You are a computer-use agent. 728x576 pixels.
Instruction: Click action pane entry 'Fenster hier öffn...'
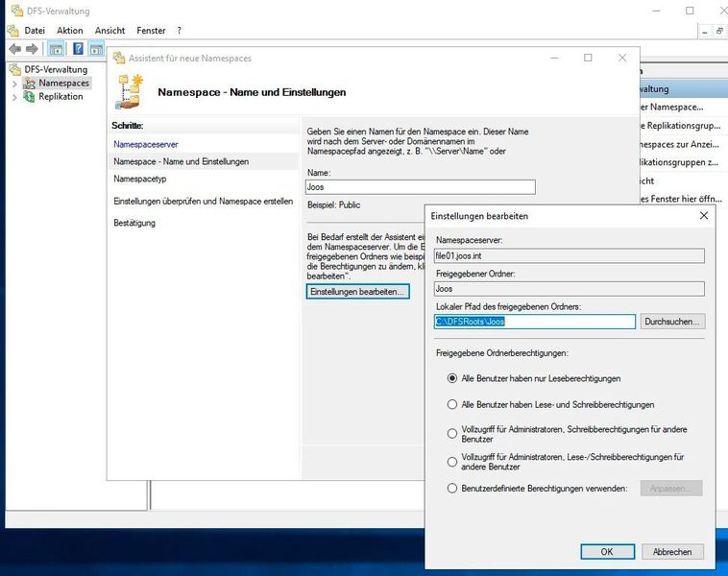pyautogui.click(x=681, y=199)
